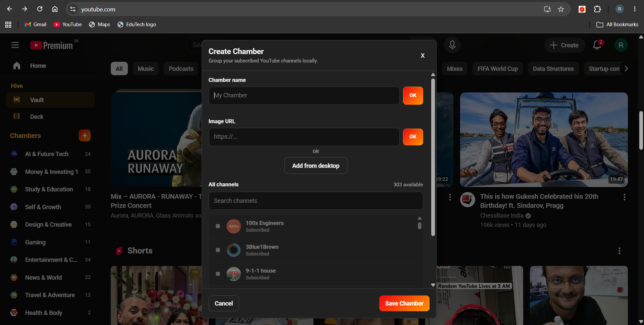Add new chamber with plus icon

coord(85,136)
